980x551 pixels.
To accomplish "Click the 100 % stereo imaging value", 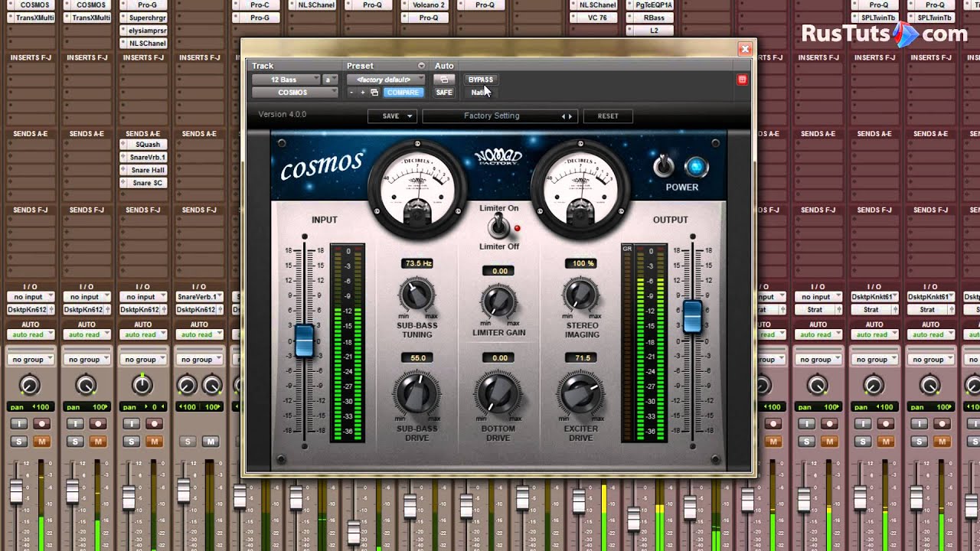I will pyautogui.click(x=582, y=263).
